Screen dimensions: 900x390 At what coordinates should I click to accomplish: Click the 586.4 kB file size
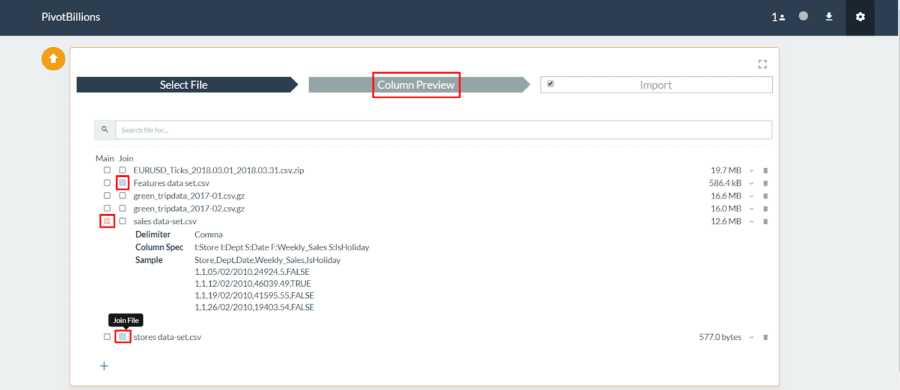tap(726, 183)
